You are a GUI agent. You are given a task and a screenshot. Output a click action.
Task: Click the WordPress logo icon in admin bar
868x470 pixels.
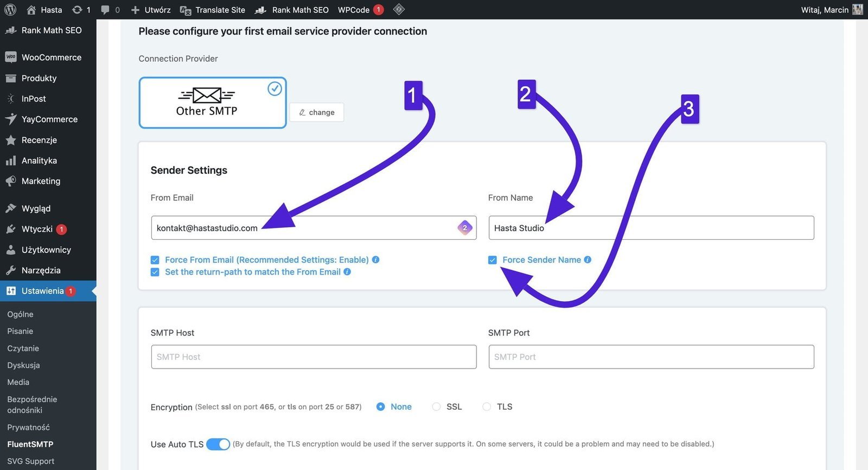click(x=10, y=10)
